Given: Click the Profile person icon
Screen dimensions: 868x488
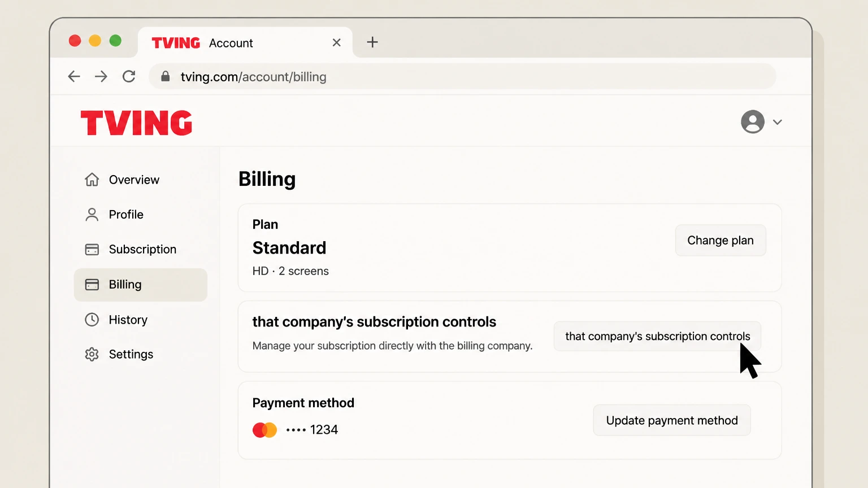Looking at the screenshot, I should point(92,215).
